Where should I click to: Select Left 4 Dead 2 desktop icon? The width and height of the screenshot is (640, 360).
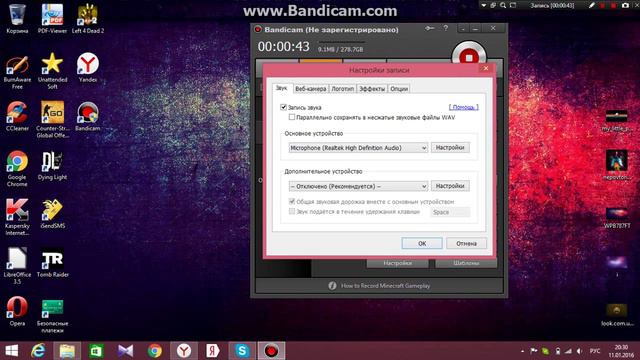[x=88, y=18]
